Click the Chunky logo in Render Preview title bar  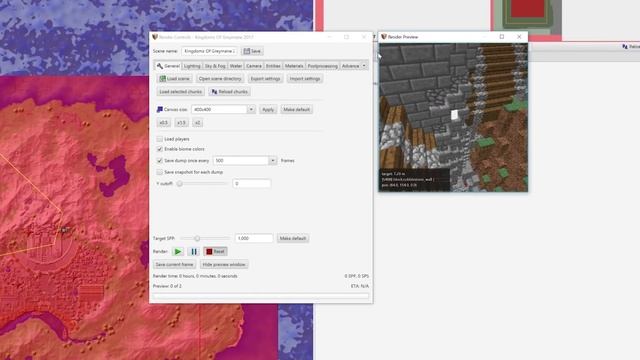point(384,37)
